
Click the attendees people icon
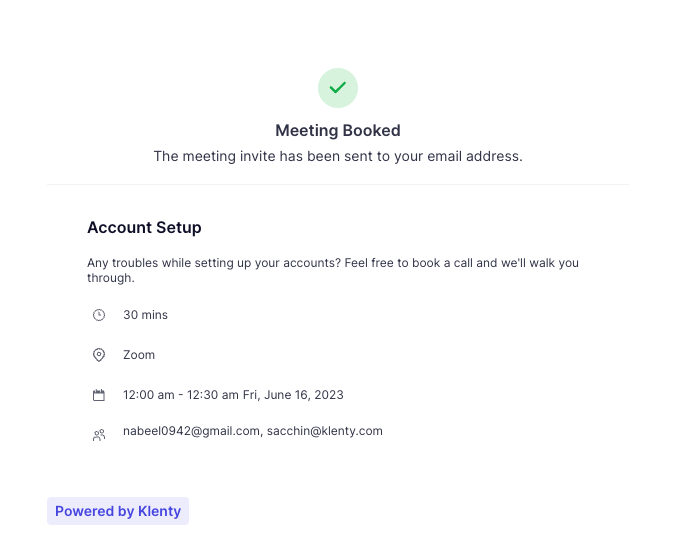click(x=99, y=435)
